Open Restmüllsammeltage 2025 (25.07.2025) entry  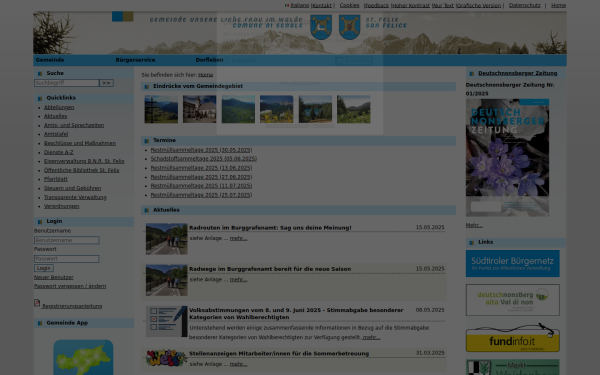pos(201,195)
